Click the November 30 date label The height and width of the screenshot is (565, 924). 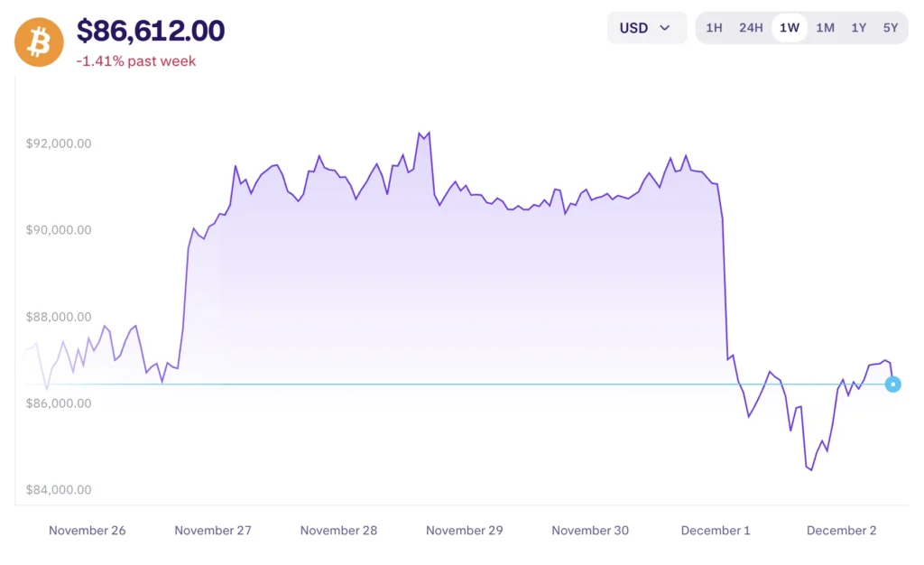[x=590, y=531]
